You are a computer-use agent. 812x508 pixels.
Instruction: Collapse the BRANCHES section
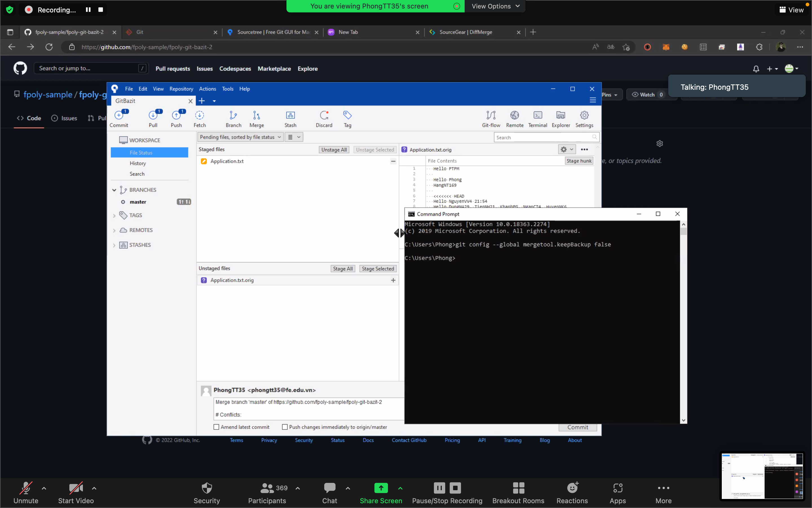coord(114,190)
